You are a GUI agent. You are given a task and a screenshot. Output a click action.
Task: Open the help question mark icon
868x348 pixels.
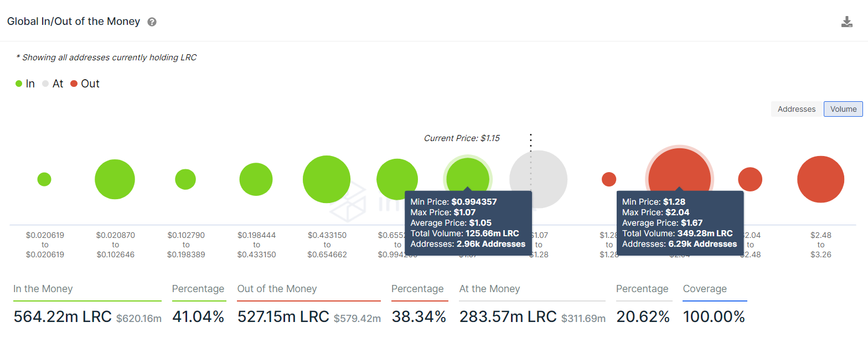(x=152, y=22)
